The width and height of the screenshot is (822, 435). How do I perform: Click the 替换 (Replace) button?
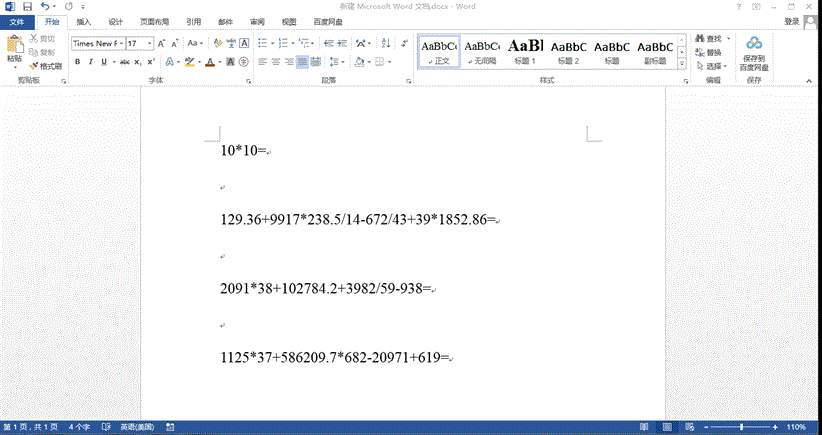click(709, 52)
